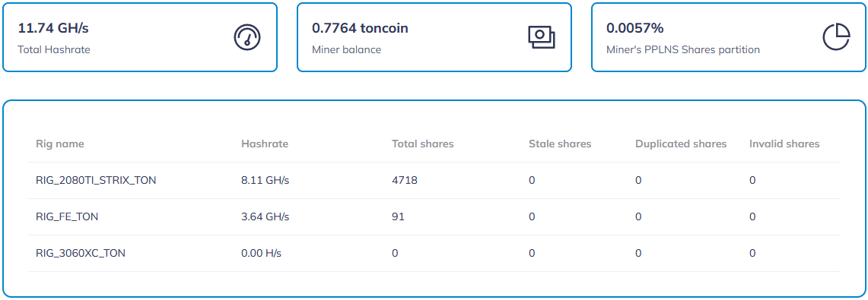Click the Total shares column header
868x300 pixels.
(x=423, y=144)
